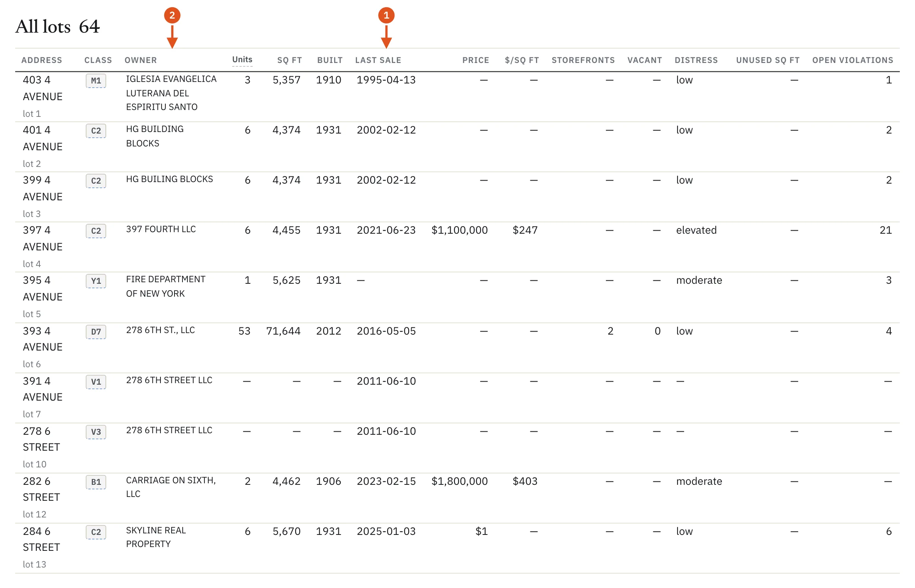Select owner 397 FOURTH LLC

click(x=161, y=229)
